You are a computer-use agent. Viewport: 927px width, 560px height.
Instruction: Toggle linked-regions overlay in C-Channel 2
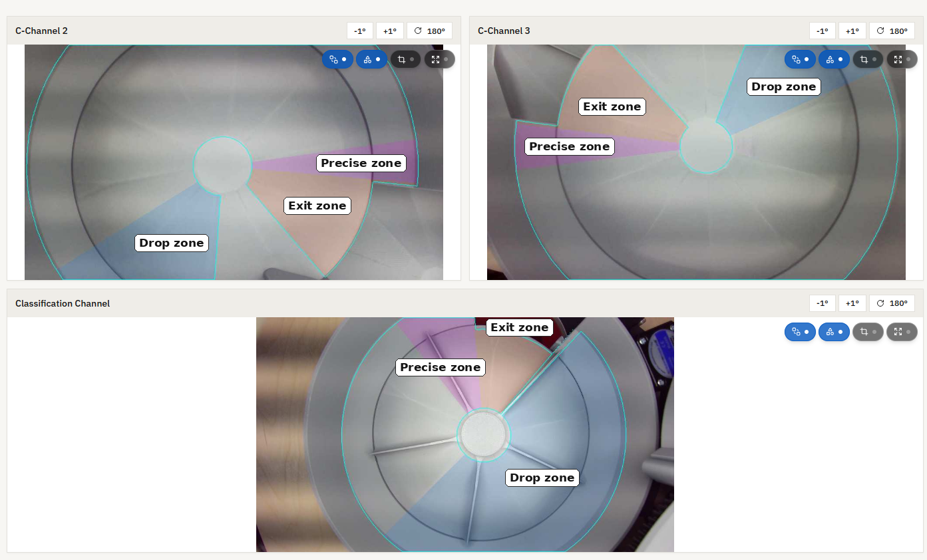point(338,59)
